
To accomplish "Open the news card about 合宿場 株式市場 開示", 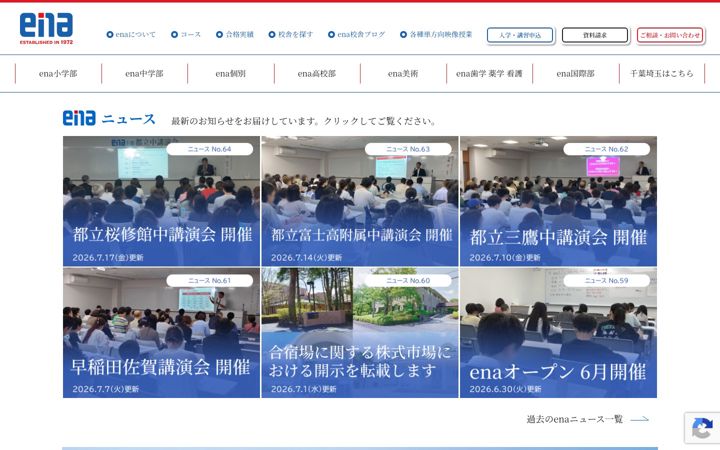I will 360,333.
